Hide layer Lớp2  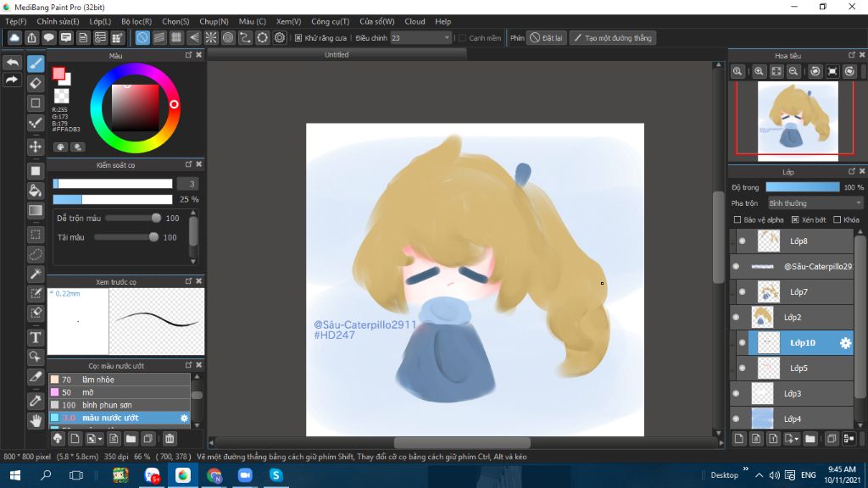click(736, 317)
